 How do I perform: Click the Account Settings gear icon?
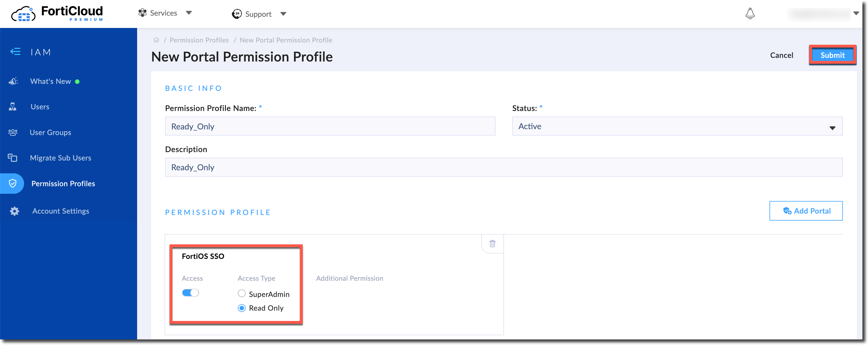coord(14,211)
